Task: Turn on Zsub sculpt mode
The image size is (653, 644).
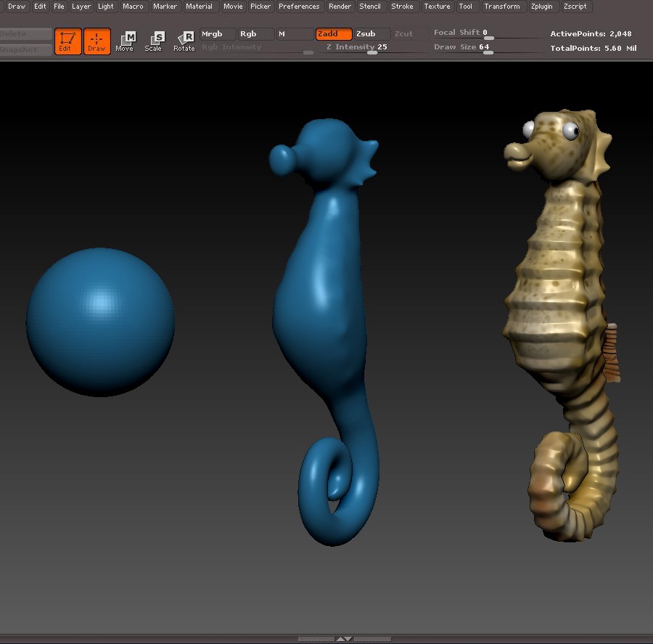Action: [x=371, y=34]
